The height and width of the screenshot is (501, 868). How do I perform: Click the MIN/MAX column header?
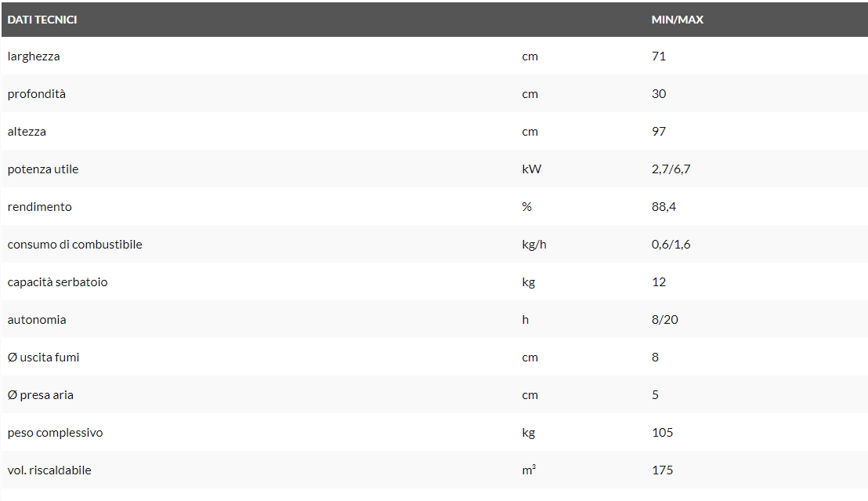(677, 20)
